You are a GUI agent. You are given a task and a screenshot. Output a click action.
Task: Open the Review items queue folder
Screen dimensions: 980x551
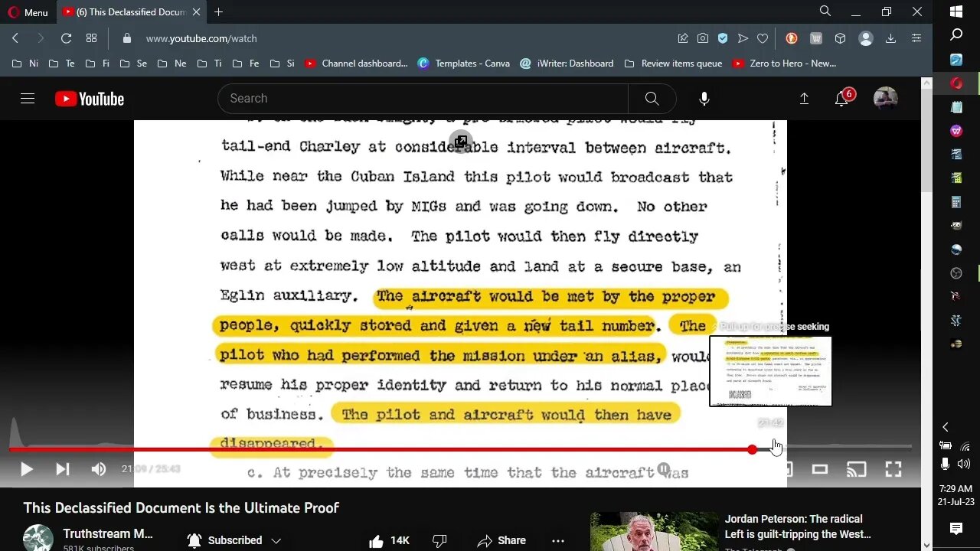pos(673,64)
